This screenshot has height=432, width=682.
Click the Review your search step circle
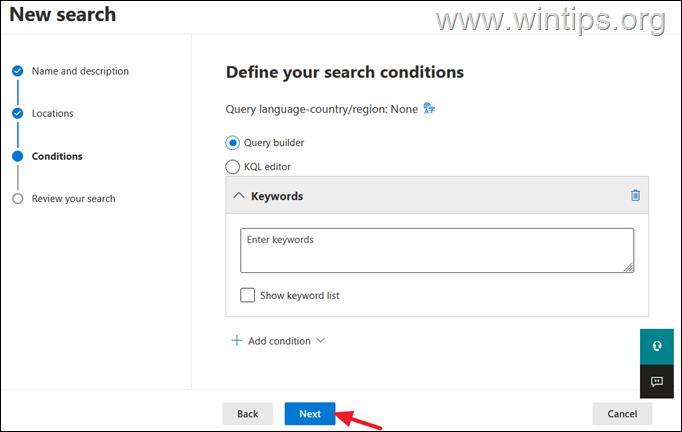click(17, 198)
